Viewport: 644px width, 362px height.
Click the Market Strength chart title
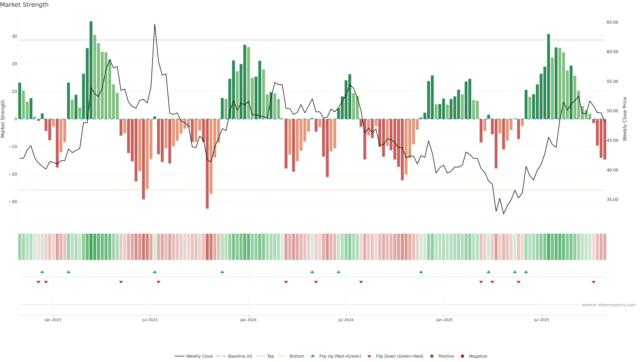coord(24,5)
